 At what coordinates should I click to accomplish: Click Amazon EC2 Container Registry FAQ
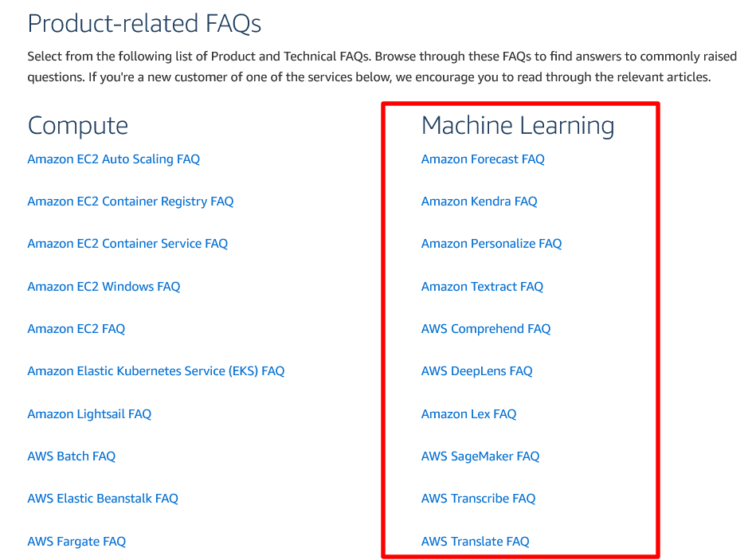(131, 202)
